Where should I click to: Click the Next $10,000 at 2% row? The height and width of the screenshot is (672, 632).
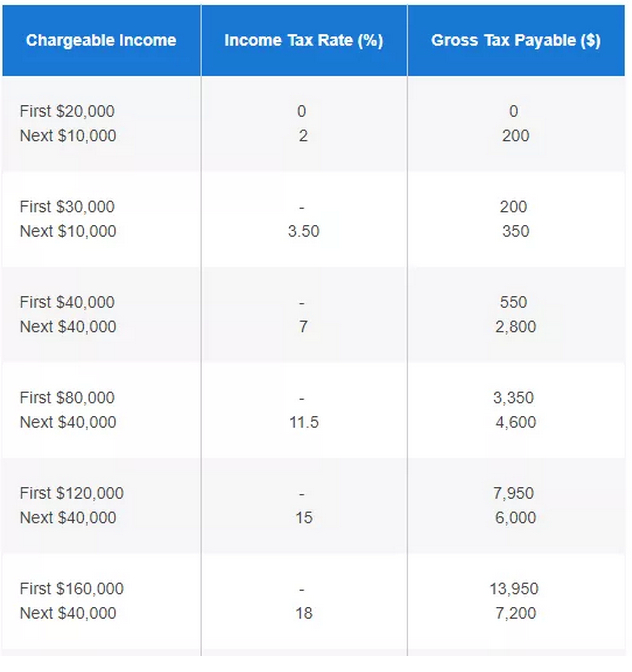point(68,136)
